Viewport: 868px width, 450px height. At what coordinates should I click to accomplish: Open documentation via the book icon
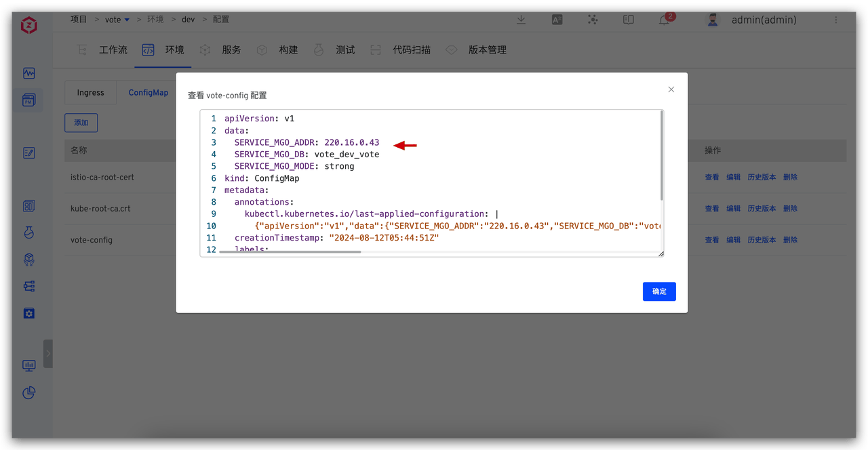coord(628,20)
